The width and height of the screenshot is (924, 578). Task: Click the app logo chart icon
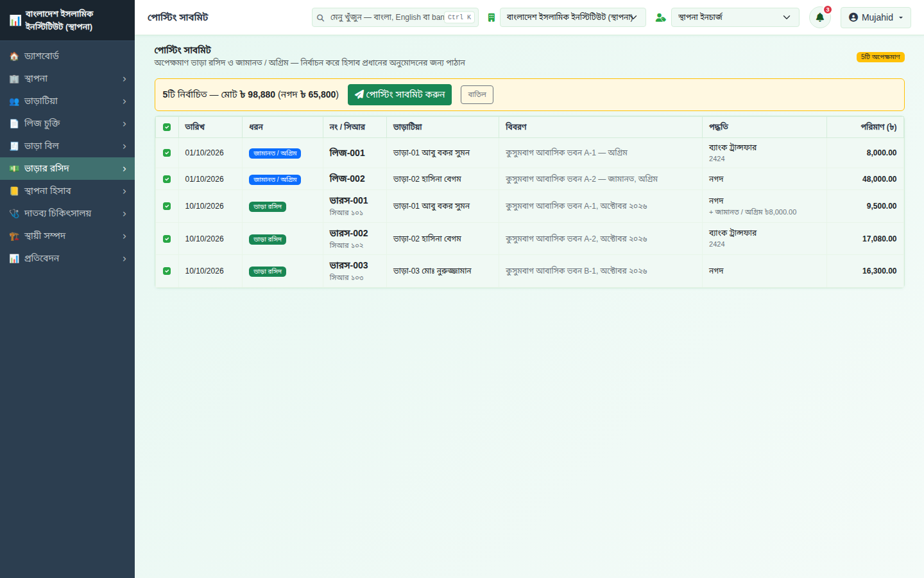coord(15,21)
